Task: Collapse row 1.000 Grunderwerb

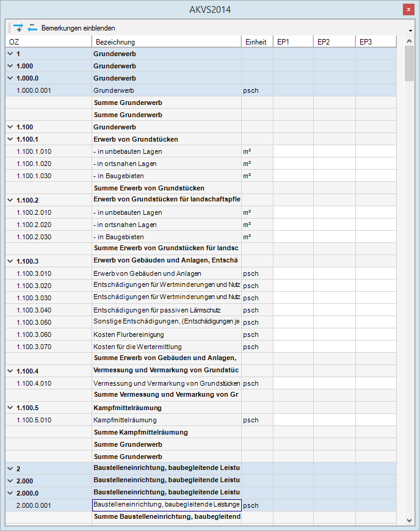Action: (x=10, y=66)
